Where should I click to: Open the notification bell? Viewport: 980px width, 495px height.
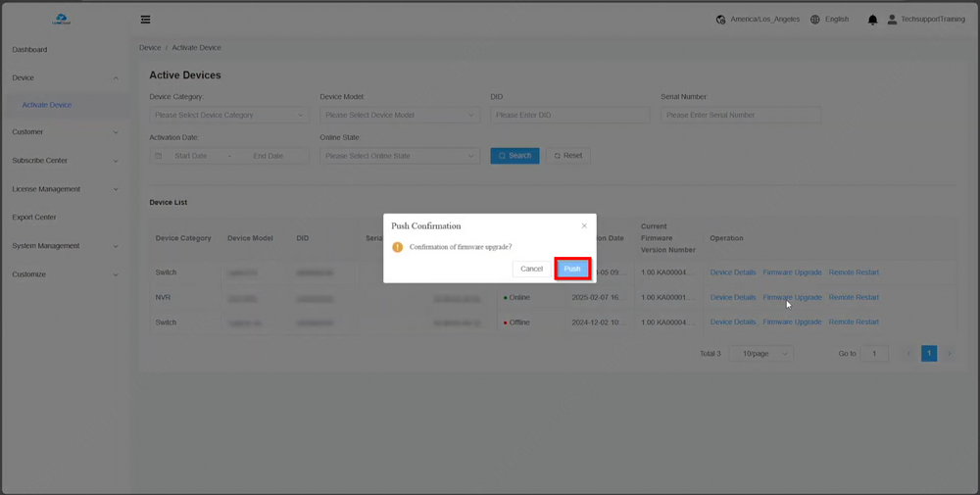coord(872,20)
